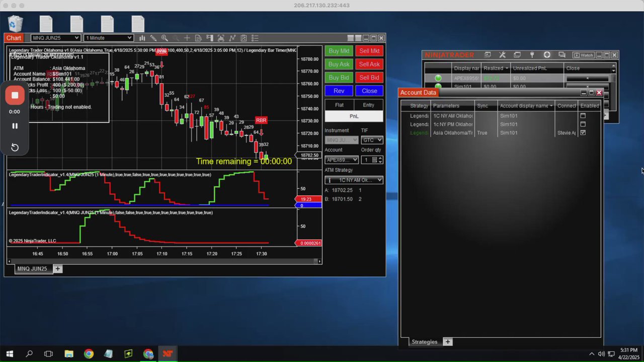Open Windows Start menu

coord(10,354)
